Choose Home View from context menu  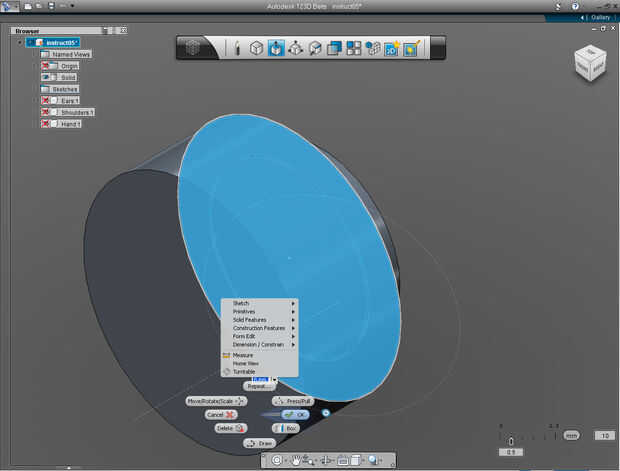click(x=259, y=363)
